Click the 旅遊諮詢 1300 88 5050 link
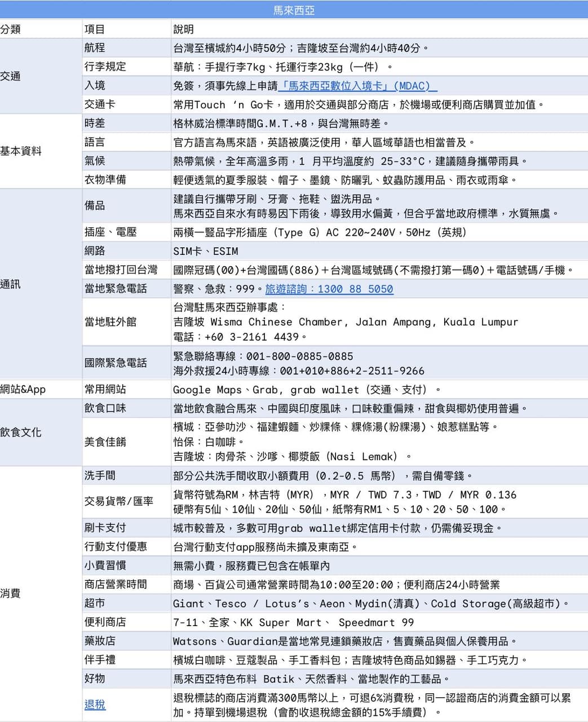 [329, 289]
